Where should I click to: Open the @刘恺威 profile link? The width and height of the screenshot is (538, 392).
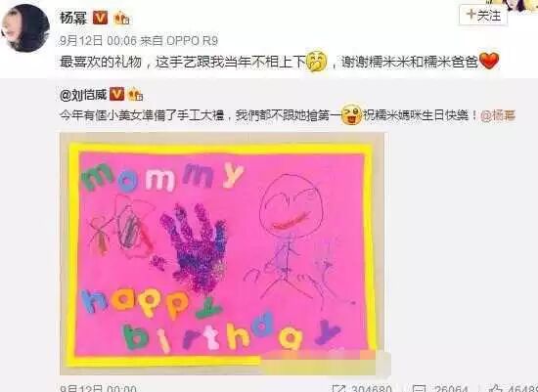coord(83,94)
